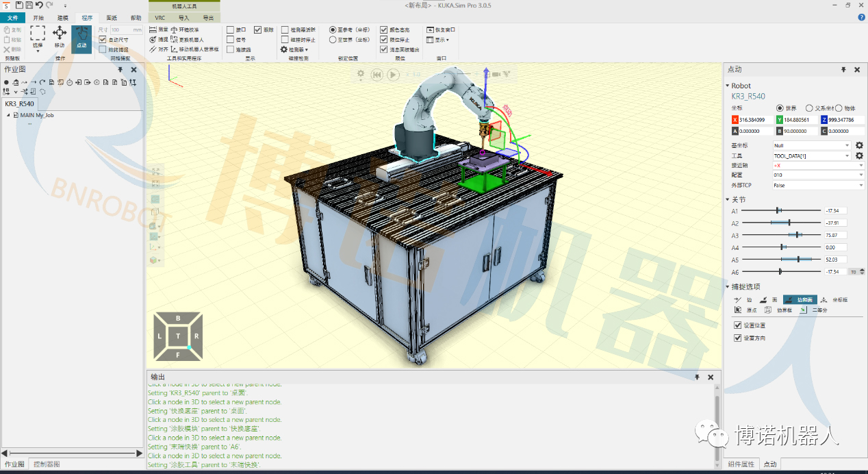Open the 控制器图 tab at bottom
This screenshot has width=868, height=474.
pos(47,464)
